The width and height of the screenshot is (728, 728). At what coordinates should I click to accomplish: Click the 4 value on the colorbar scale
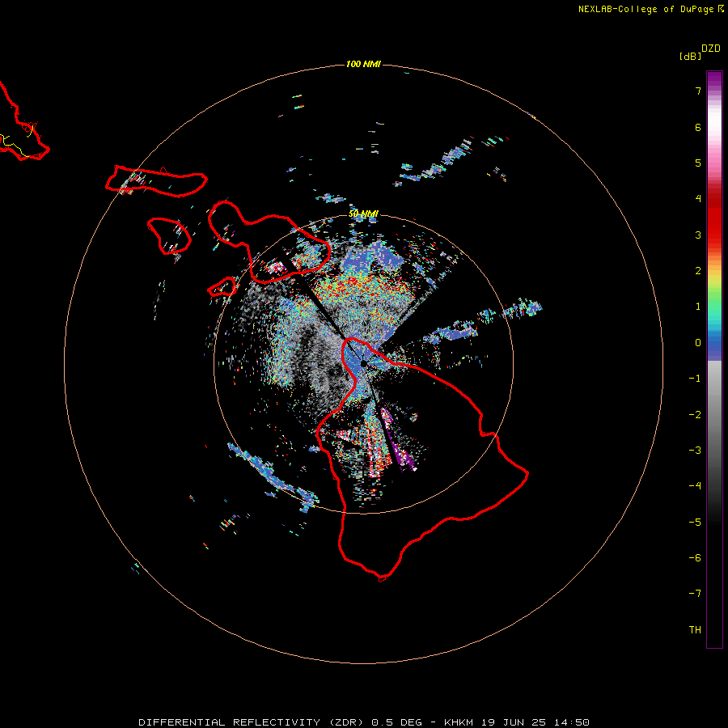(x=698, y=199)
